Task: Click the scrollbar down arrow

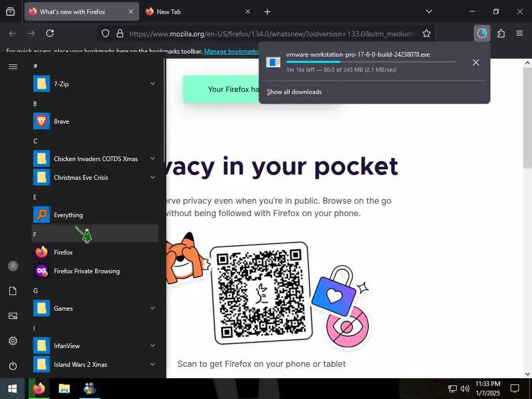Action: click(x=528, y=374)
